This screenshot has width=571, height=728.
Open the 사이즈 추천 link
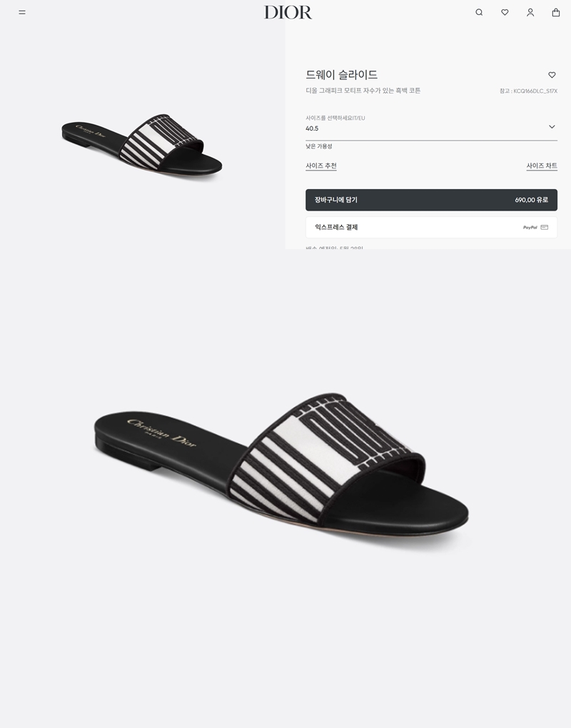[x=320, y=166]
